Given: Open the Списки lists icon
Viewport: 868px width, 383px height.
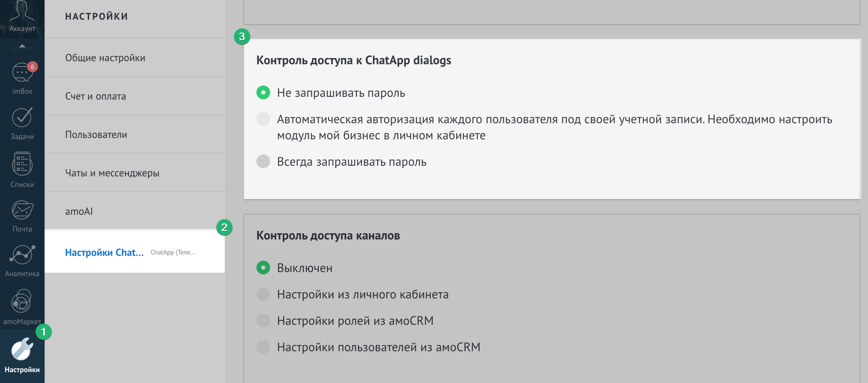Looking at the screenshot, I should coord(22,165).
